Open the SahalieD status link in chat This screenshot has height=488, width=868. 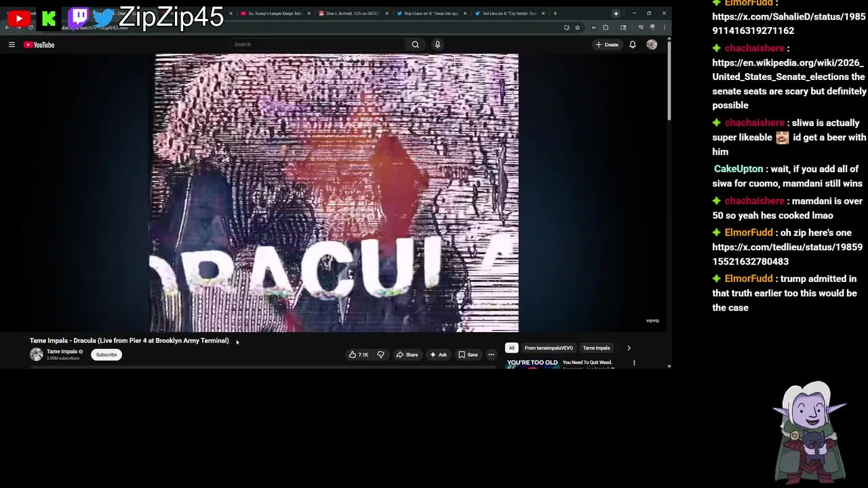[789, 24]
